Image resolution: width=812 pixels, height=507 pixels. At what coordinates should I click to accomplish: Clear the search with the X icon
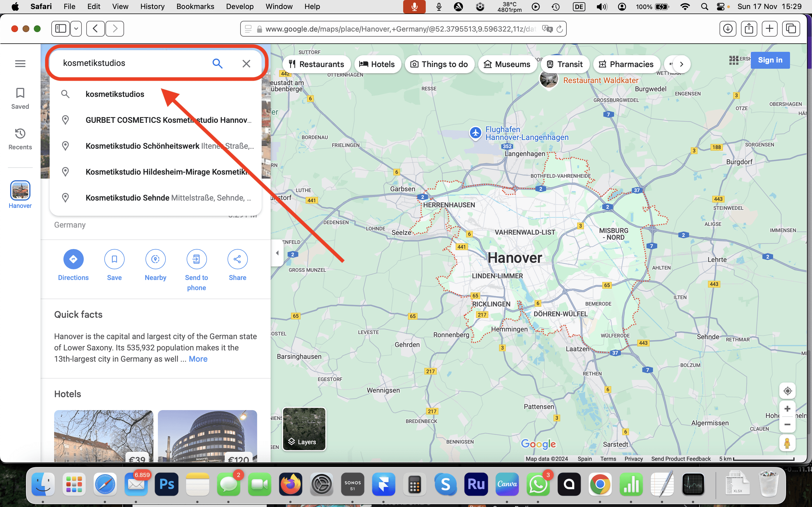246,63
